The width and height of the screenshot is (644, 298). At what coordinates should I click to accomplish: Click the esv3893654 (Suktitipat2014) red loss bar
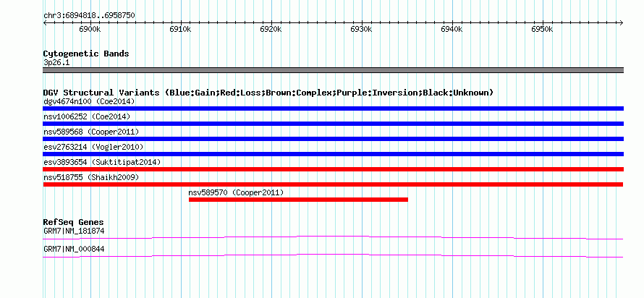[333, 169]
